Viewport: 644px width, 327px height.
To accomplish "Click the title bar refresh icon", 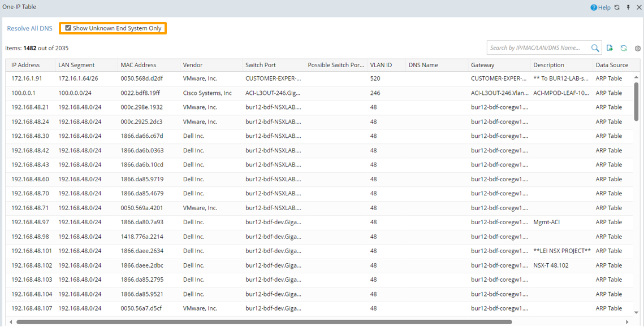I will (617, 7).
